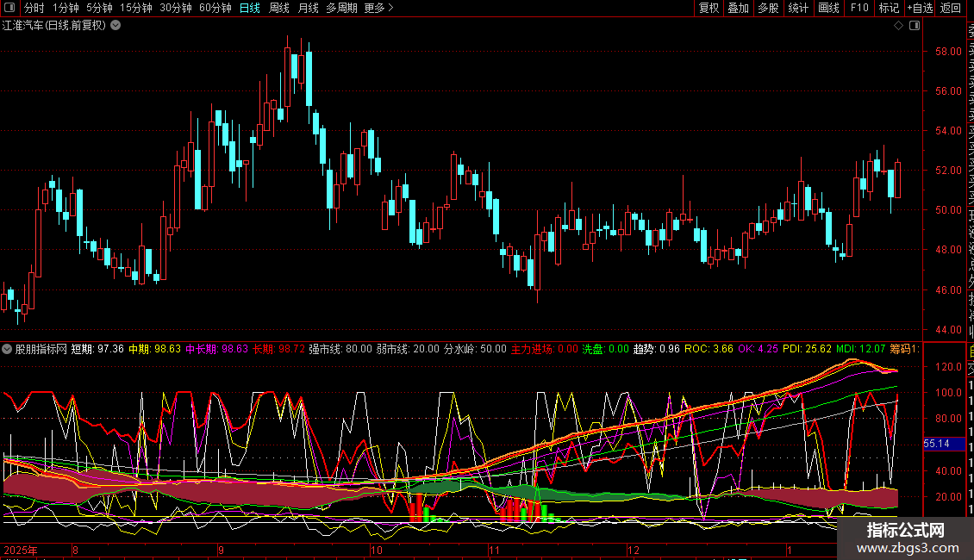Click the 复权 button
974x560 pixels.
point(709,8)
